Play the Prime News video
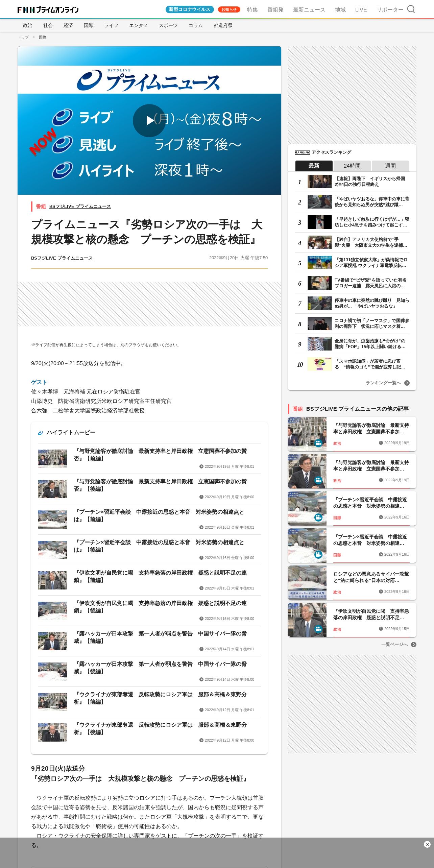434x868 pixels. pos(149,120)
